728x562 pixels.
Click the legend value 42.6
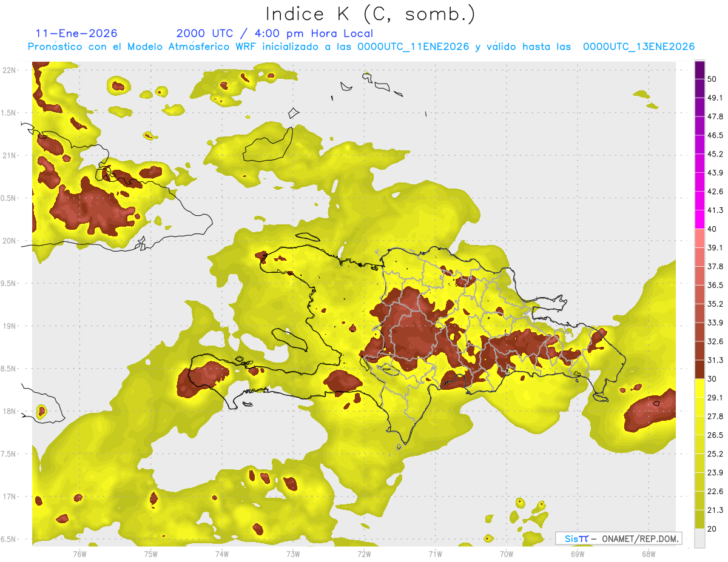715,192
